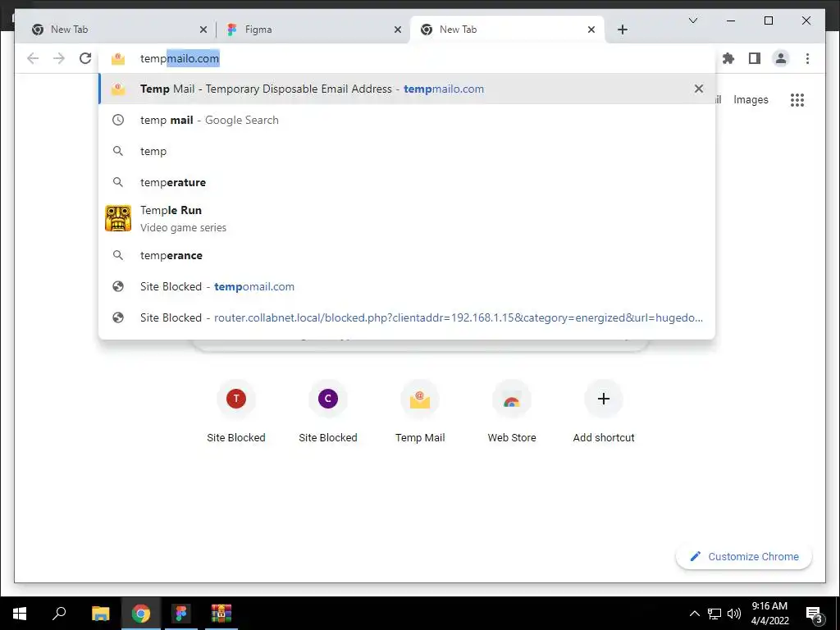Open File Explorer from taskbar
This screenshot has width=840, height=630.
point(100,613)
